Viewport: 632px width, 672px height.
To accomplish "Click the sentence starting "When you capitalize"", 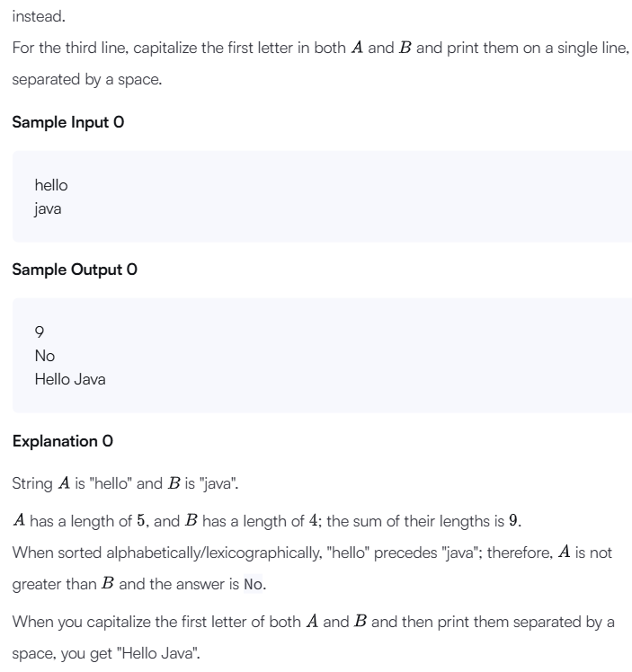I will click(313, 622).
